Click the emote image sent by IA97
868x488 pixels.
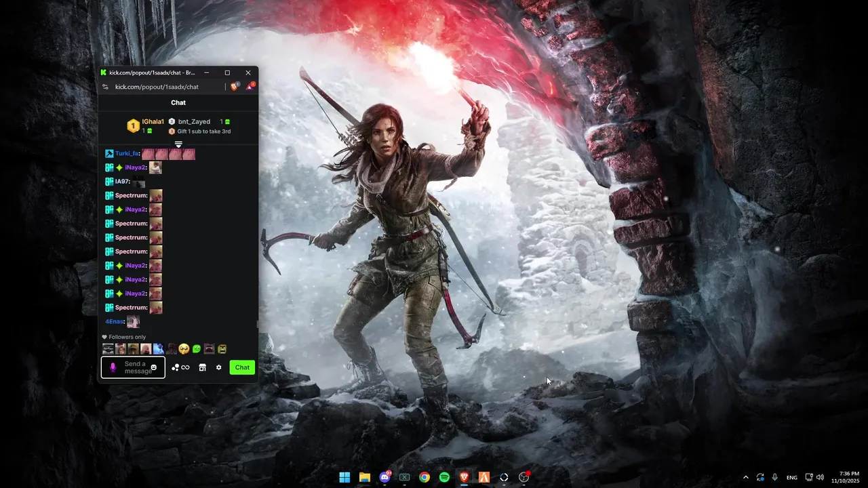139,182
